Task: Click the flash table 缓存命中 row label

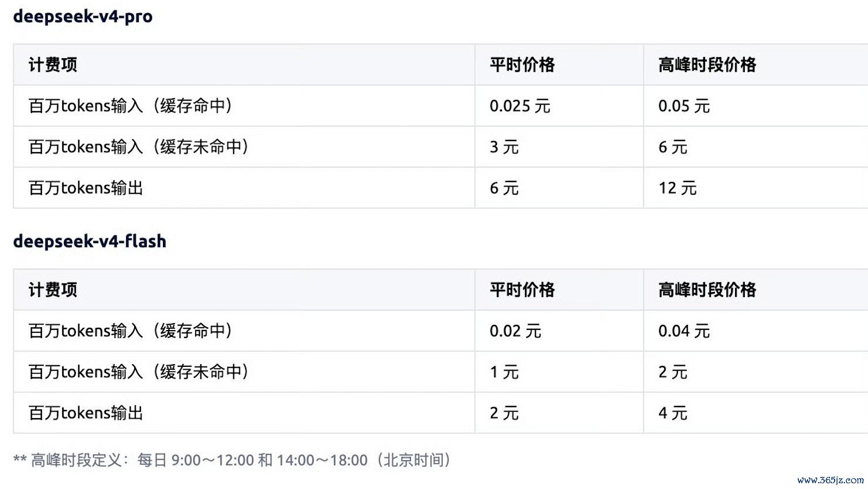Action: coord(131,331)
